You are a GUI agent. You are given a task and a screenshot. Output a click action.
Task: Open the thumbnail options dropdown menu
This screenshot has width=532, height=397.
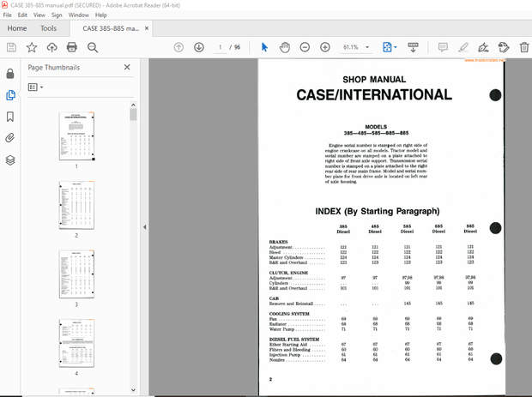pyautogui.click(x=36, y=87)
